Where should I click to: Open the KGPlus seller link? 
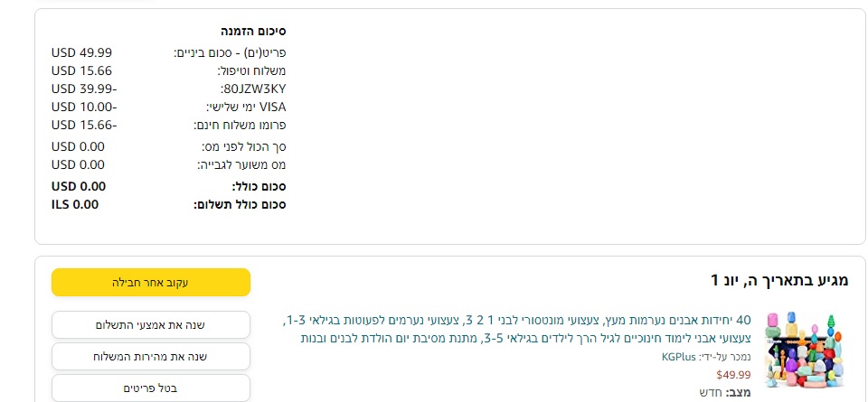click(679, 357)
